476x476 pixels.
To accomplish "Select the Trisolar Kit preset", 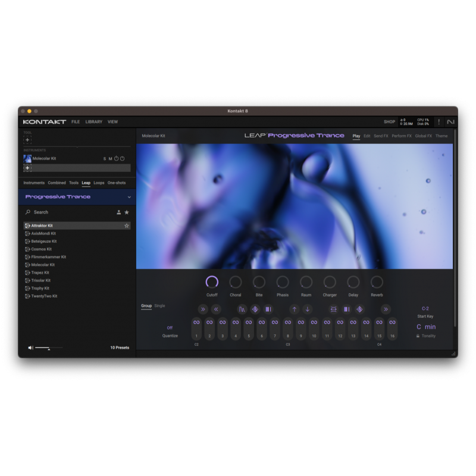I will click(77, 280).
